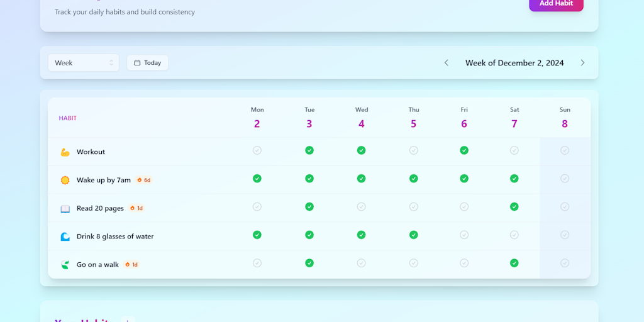The height and width of the screenshot is (322, 644).
Task: Click the Mon 2 column header
Action: click(257, 118)
